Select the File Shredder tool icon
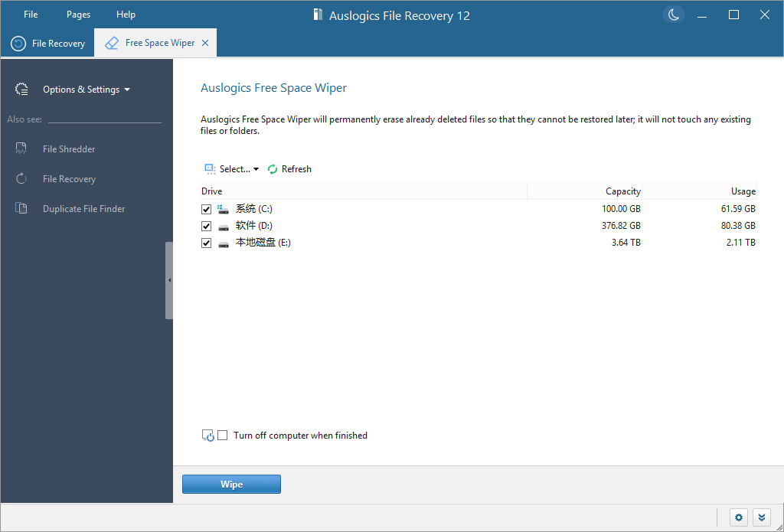 point(22,149)
